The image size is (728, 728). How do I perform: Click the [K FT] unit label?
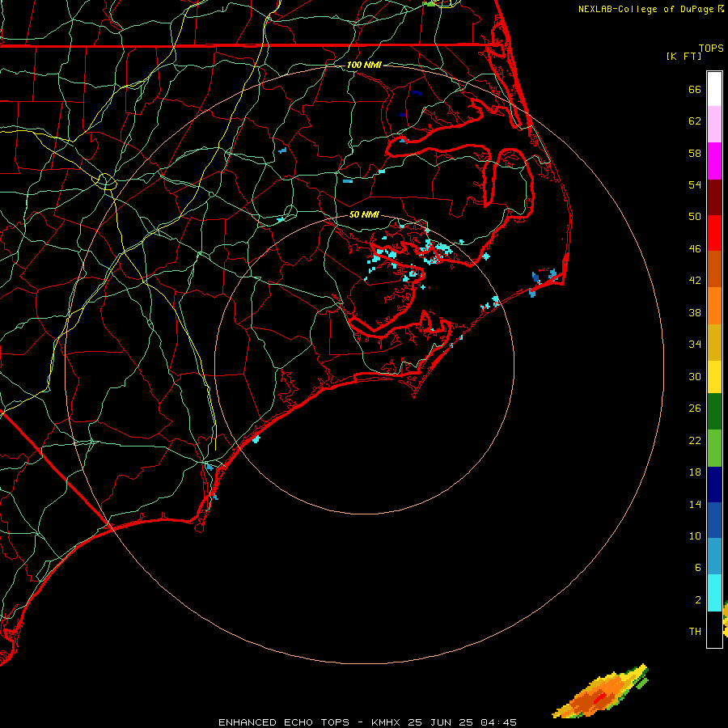click(x=684, y=56)
